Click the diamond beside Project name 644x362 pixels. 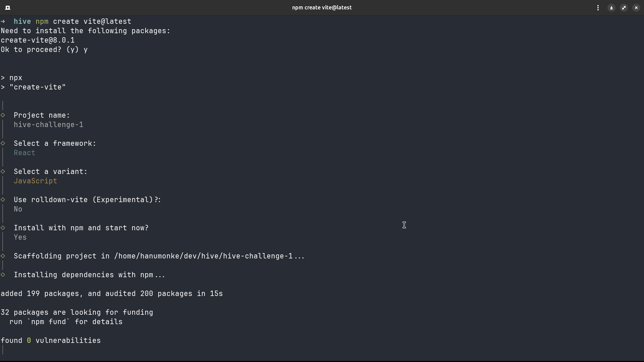tap(3, 115)
